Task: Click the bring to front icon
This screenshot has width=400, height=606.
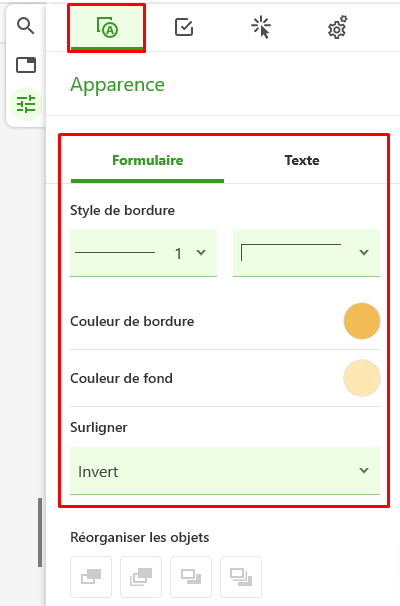Action: 91,577
